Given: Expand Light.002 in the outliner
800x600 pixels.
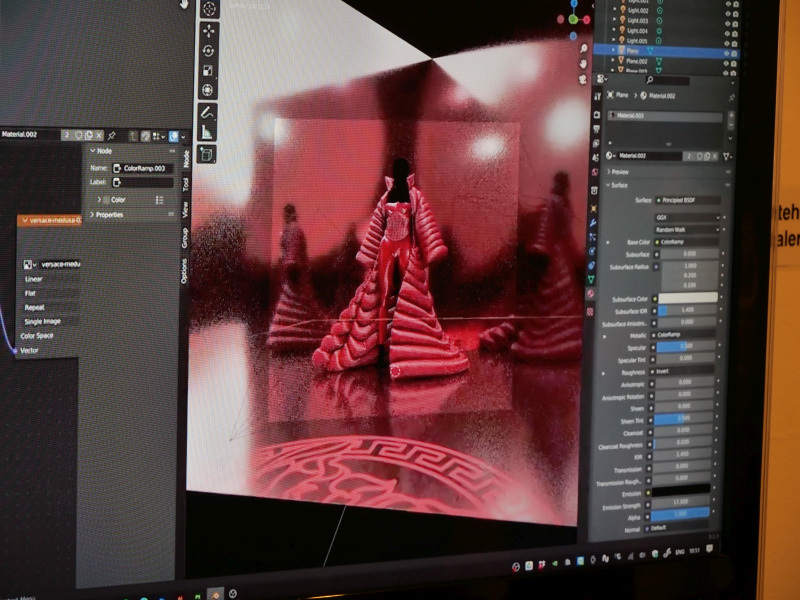Looking at the screenshot, I should 615,9.
